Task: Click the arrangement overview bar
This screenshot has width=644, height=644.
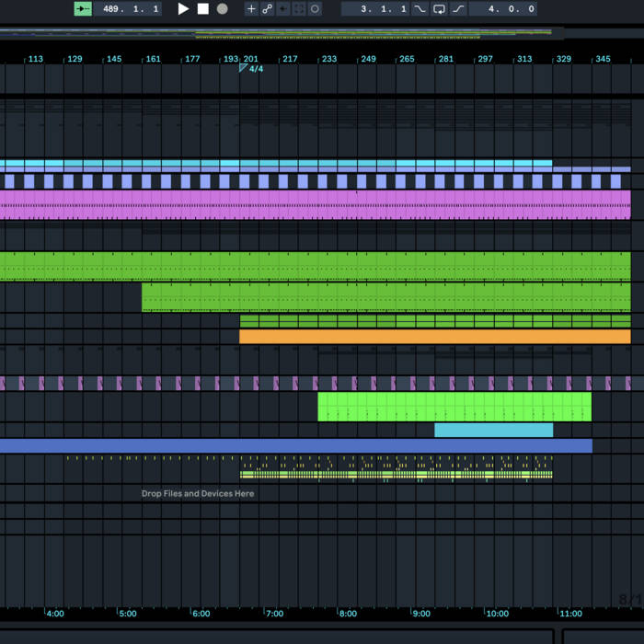Action: click(x=276, y=34)
